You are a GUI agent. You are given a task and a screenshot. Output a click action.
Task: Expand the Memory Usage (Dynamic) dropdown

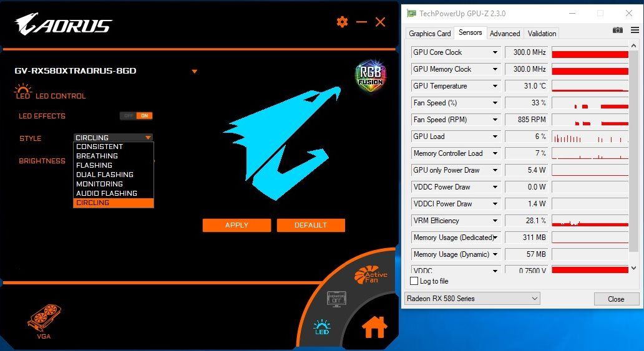click(x=495, y=254)
